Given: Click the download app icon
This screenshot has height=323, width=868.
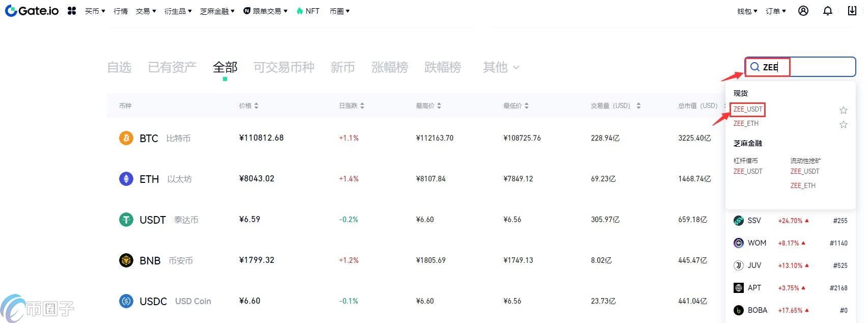Looking at the screenshot, I should (852, 11).
